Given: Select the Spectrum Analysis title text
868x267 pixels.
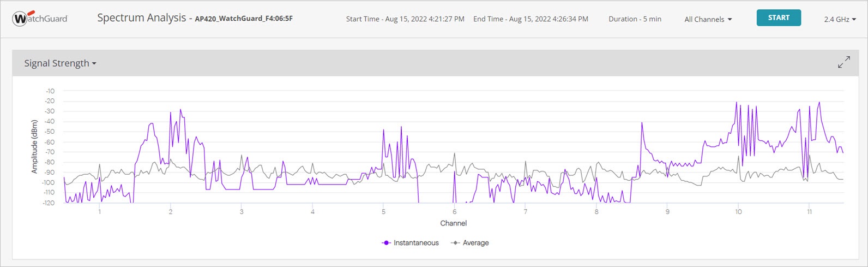Looking at the screenshot, I should click(x=142, y=18).
